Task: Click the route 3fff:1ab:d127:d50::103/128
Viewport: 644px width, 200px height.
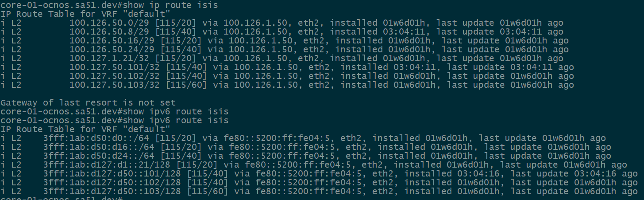Action: click(112, 191)
